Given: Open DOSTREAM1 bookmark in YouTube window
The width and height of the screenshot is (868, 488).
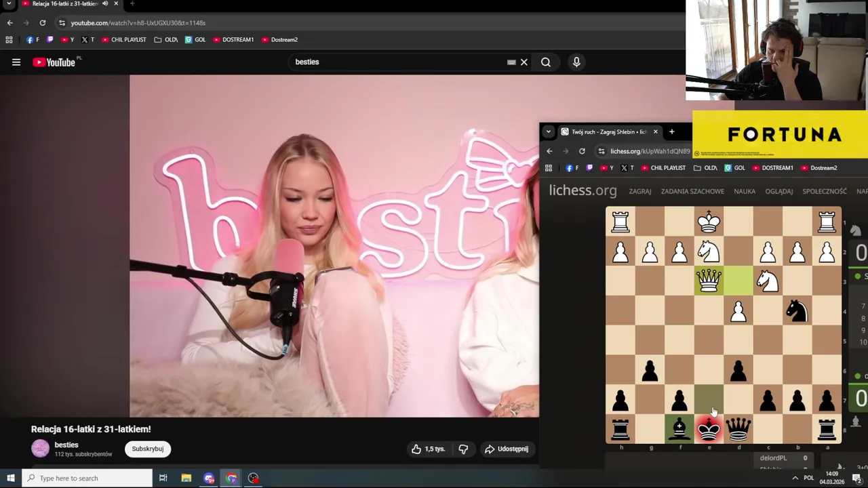Looking at the screenshot, I should coord(233,40).
